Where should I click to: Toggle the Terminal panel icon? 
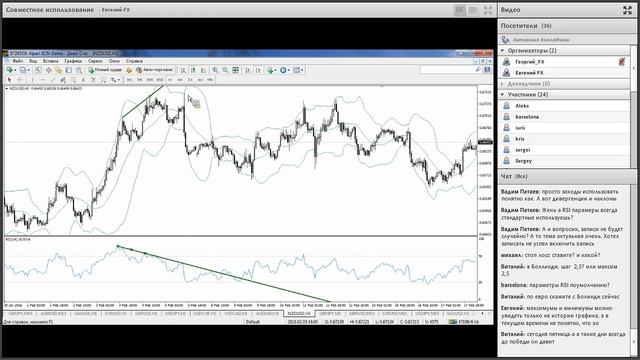pyautogui.click(x=69, y=70)
